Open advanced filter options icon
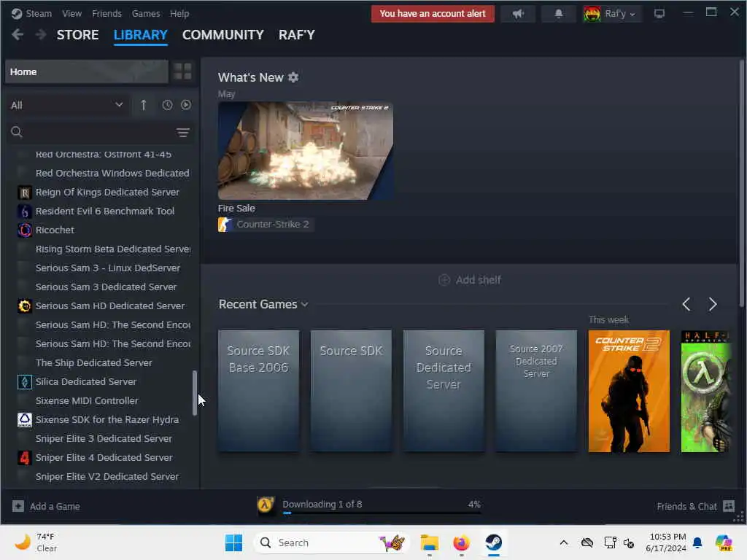 tap(183, 133)
